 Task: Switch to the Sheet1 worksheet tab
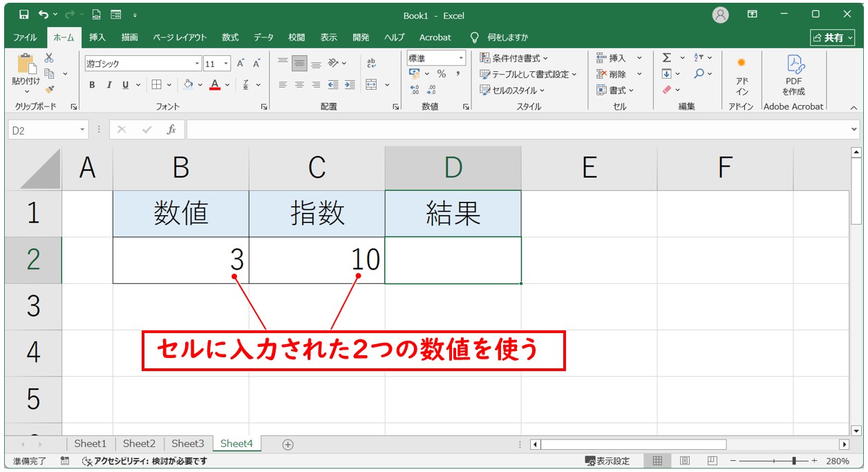(90, 444)
